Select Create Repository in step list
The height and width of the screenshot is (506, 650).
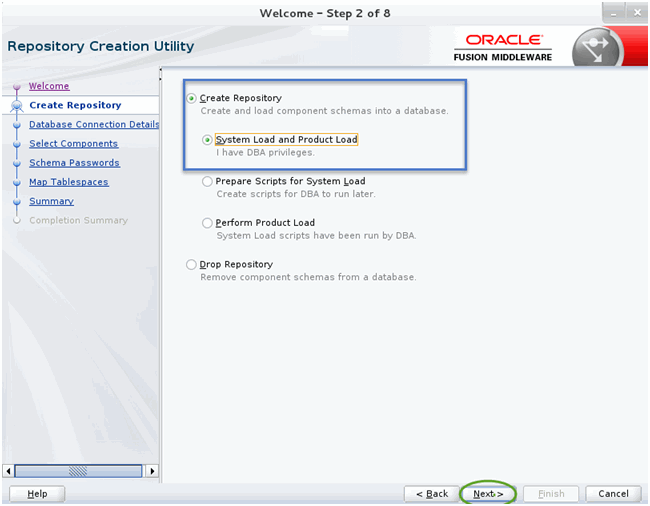[x=75, y=105]
